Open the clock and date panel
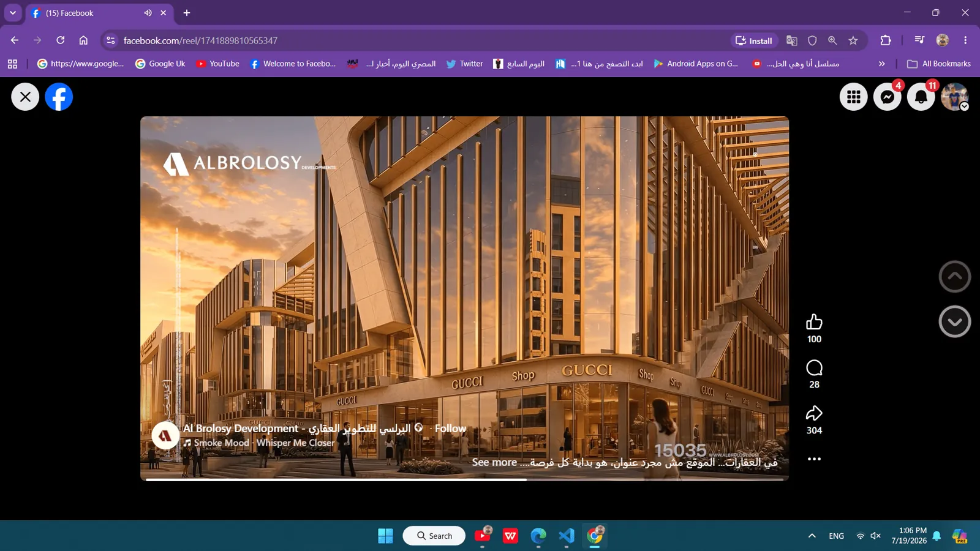Screen dimensions: 980x551 909,536
